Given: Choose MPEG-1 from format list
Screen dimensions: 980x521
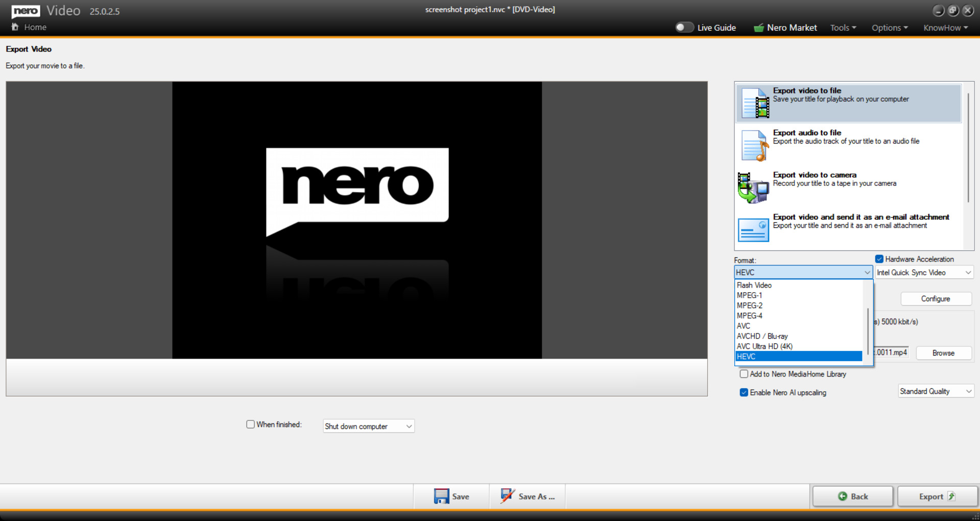Looking at the screenshot, I should pos(799,295).
